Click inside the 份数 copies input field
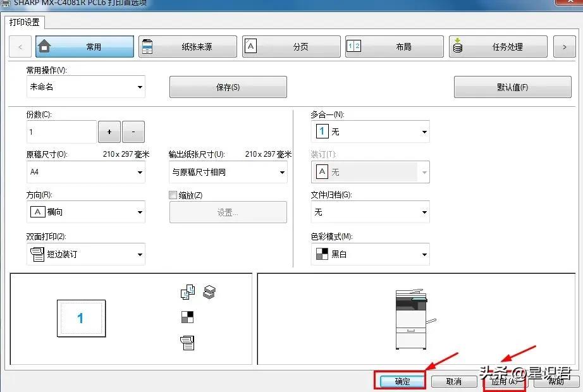583x392 pixels. (61, 132)
